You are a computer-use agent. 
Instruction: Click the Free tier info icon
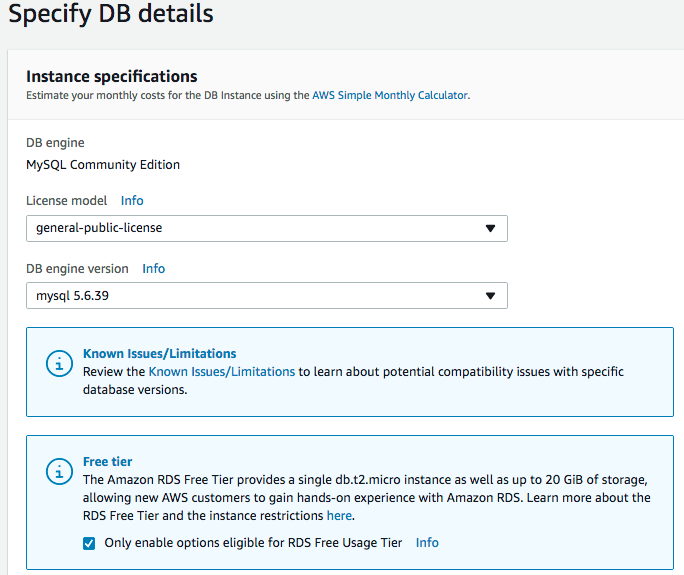(x=59, y=471)
